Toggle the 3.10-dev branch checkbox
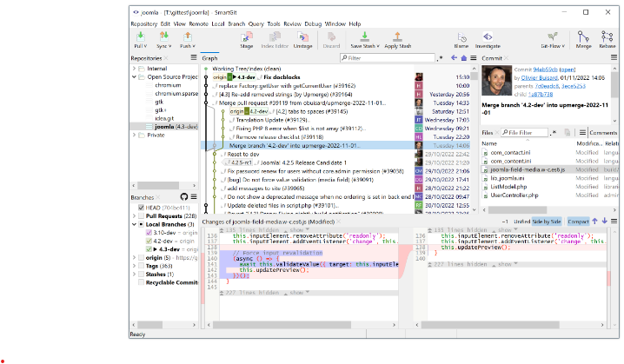 149,233
